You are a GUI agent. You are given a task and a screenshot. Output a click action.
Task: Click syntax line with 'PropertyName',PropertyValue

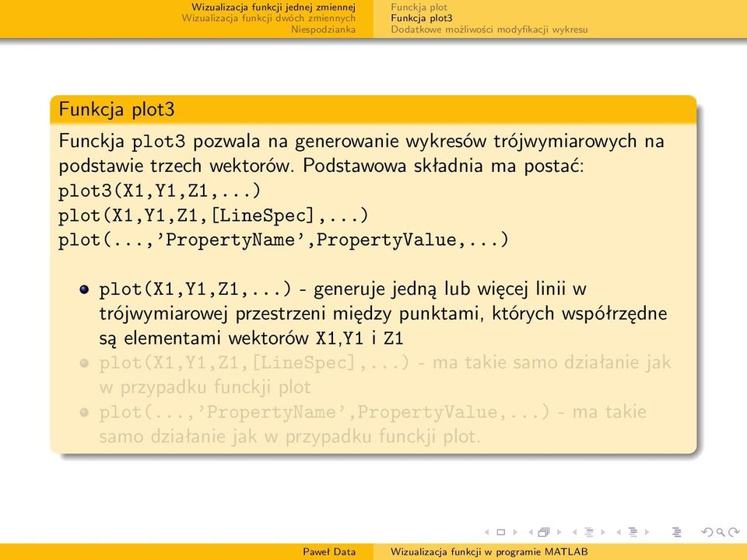(283, 240)
